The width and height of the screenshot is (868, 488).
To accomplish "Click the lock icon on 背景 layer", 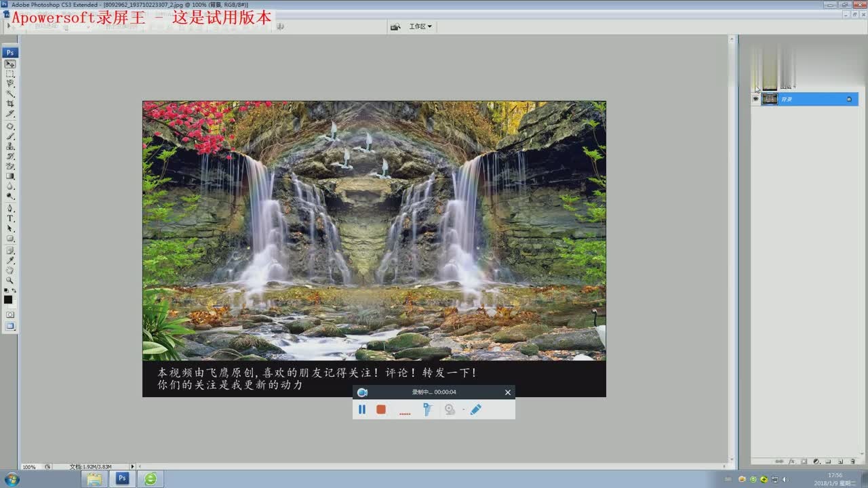I will click(x=849, y=99).
